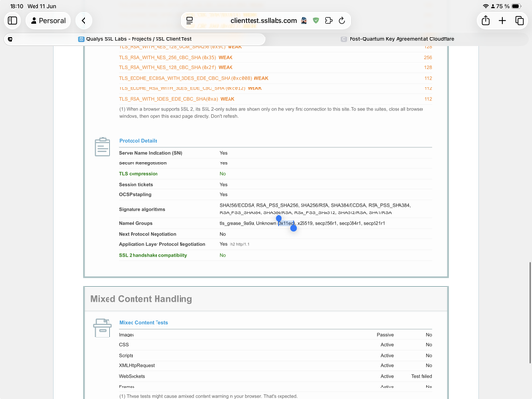
Task: Click the Named Groups label
Action: pyautogui.click(x=135, y=223)
